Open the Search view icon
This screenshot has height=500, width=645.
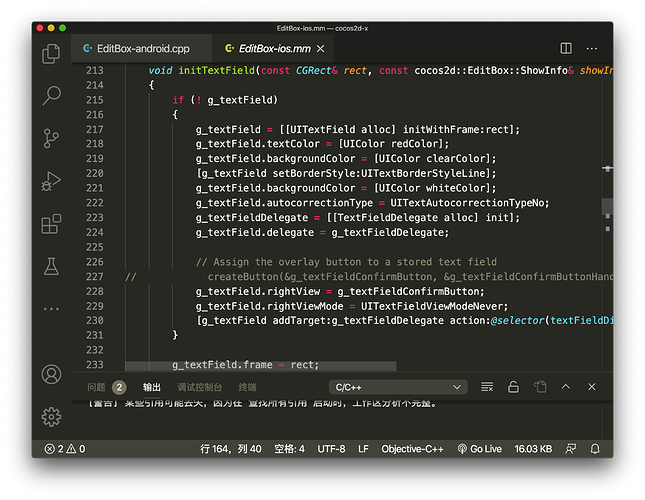[x=51, y=95]
